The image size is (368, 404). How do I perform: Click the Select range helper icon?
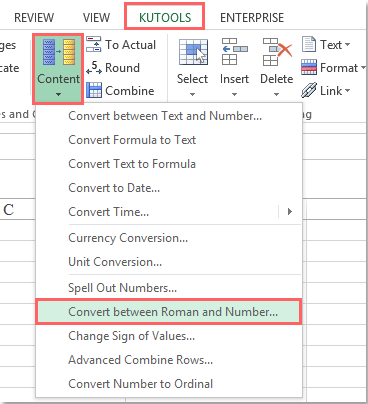(x=193, y=52)
